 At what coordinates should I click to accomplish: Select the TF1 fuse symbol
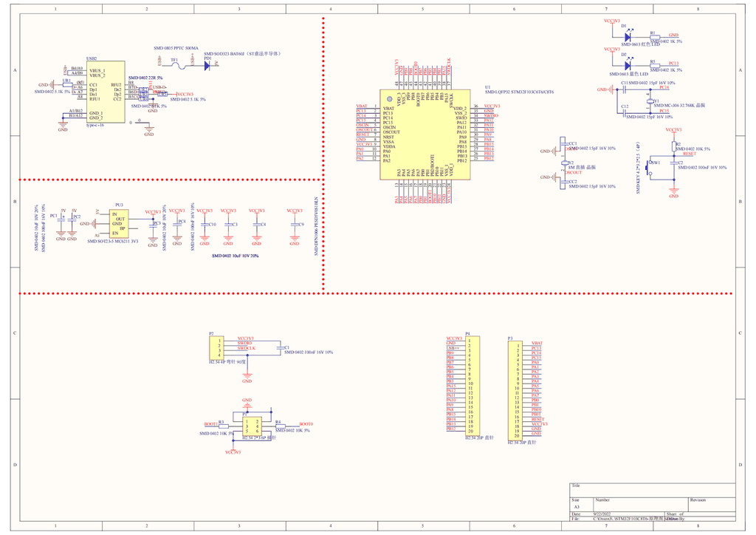[179, 65]
